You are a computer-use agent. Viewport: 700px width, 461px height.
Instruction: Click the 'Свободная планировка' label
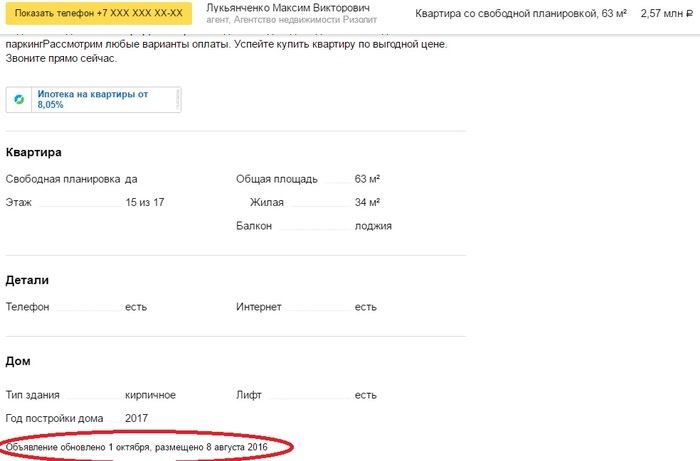click(x=63, y=179)
